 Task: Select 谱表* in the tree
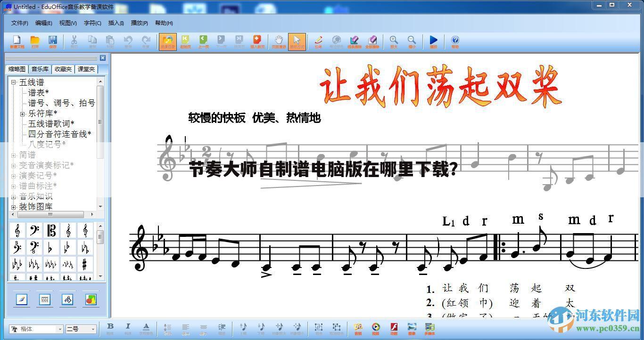coord(38,93)
